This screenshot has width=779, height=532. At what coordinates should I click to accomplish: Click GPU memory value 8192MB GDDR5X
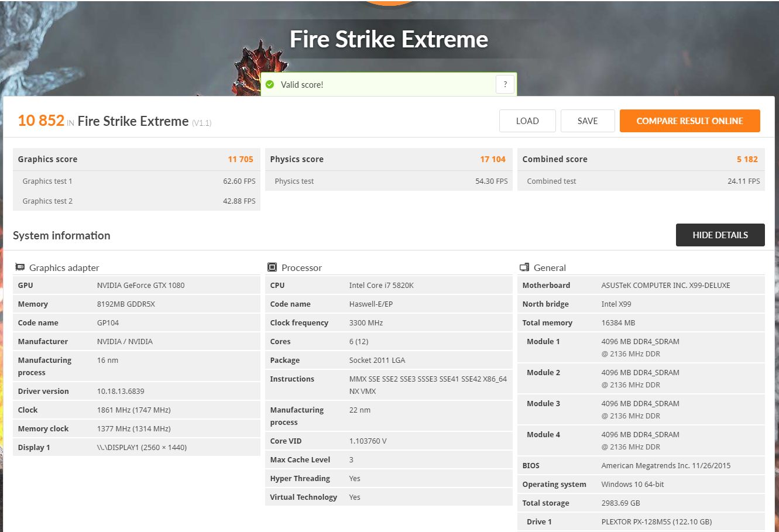(x=126, y=304)
